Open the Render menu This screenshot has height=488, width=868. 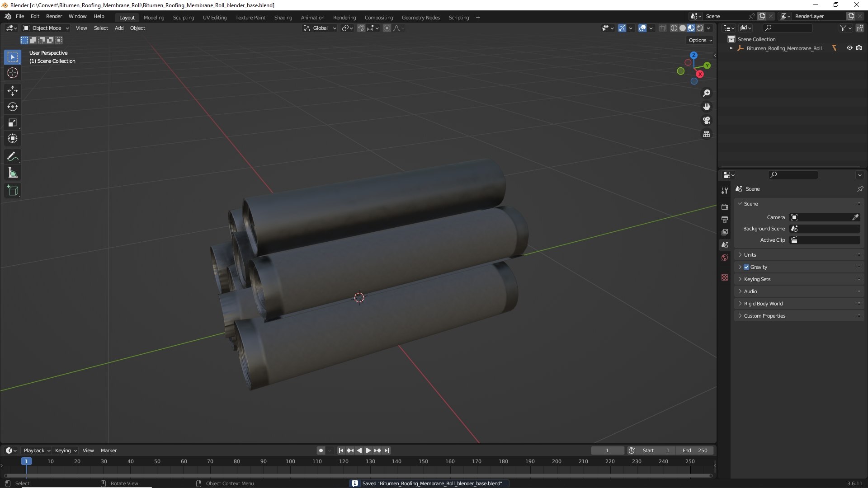pyautogui.click(x=54, y=16)
